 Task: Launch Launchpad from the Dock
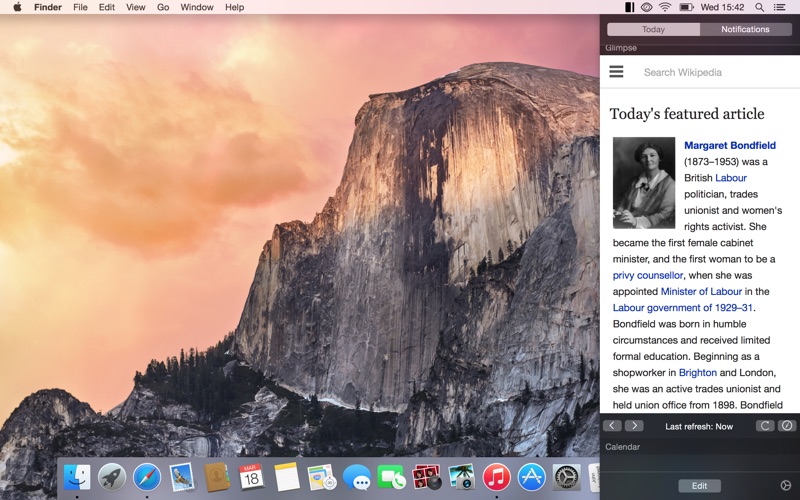pyautogui.click(x=112, y=478)
